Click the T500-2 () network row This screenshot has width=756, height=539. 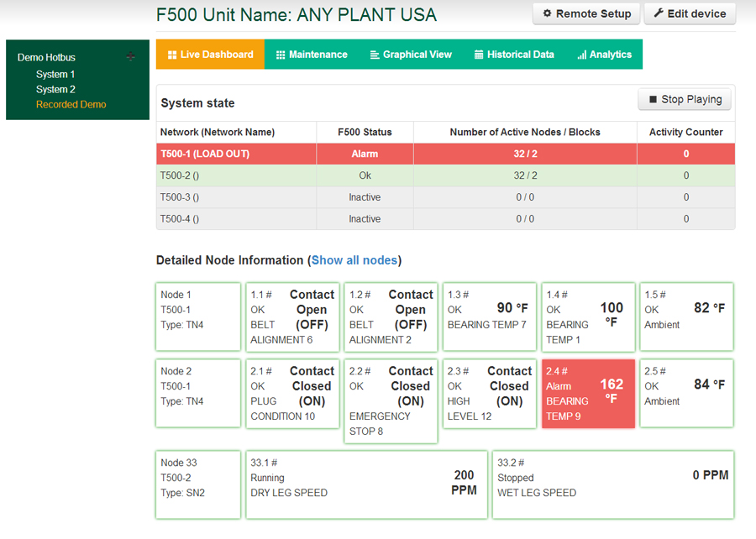coord(445,175)
